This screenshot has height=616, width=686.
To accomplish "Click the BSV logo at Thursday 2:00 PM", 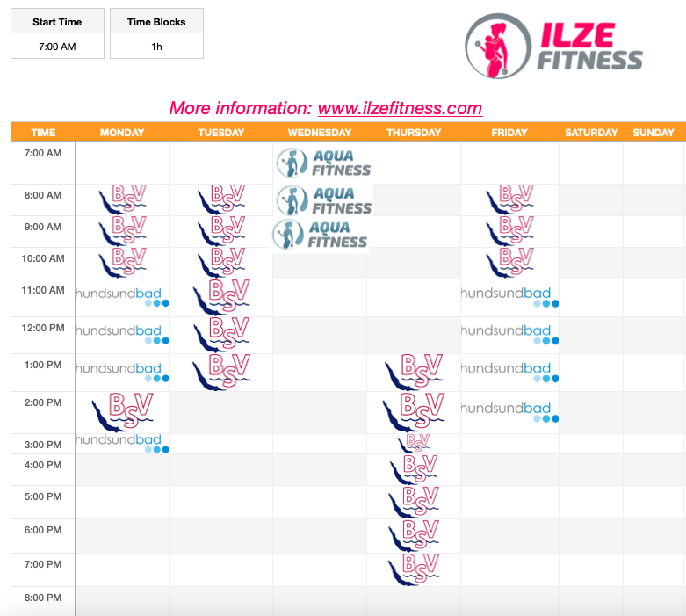I will (x=414, y=412).
